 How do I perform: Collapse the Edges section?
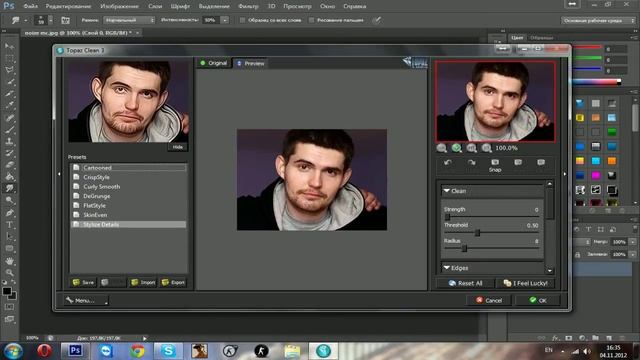pos(447,268)
